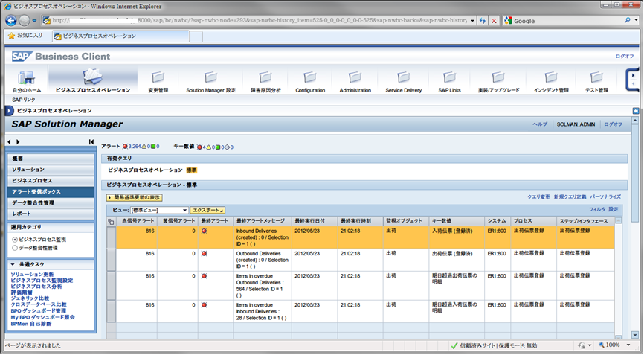
Task: Open the エクスポート menu button
Action: [x=207, y=210]
